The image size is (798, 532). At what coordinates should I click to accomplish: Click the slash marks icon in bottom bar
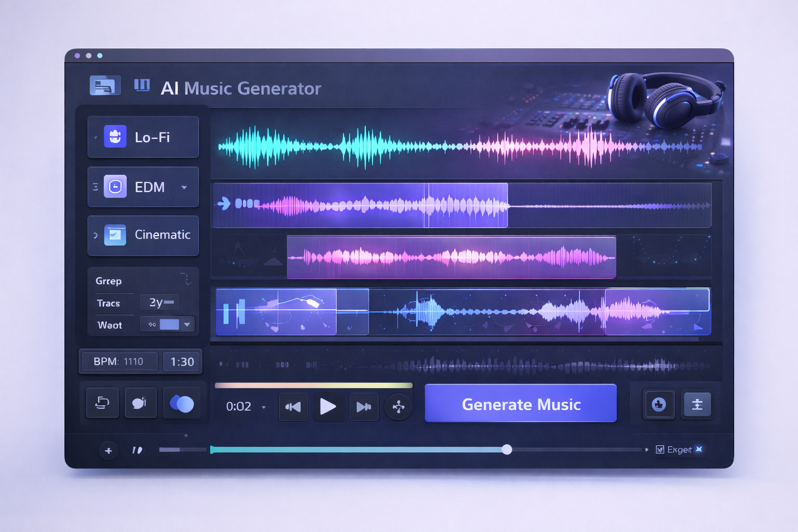click(137, 450)
